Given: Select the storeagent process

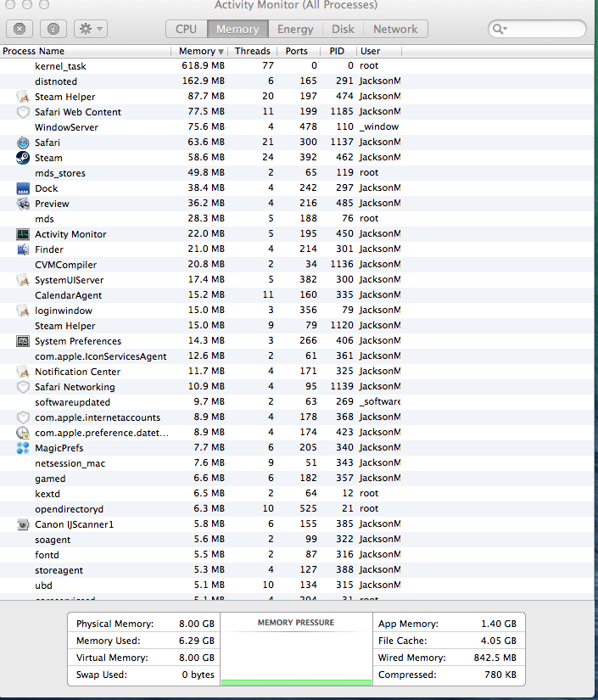Looking at the screenshot, I should pyautogui.click(x=299, y=570).
